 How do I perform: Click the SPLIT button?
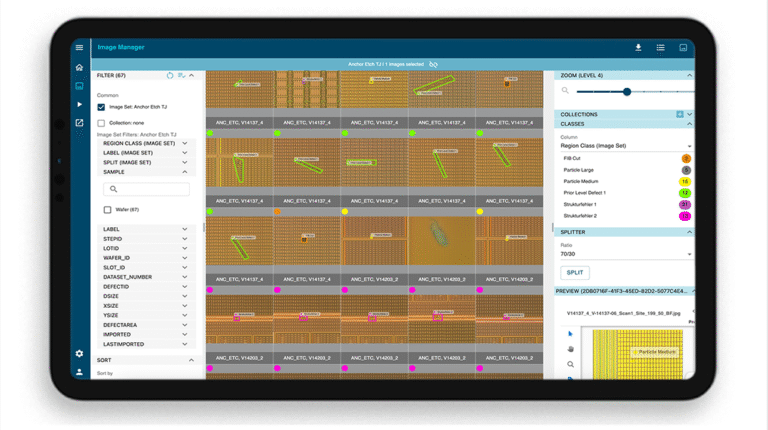point(575,272)
